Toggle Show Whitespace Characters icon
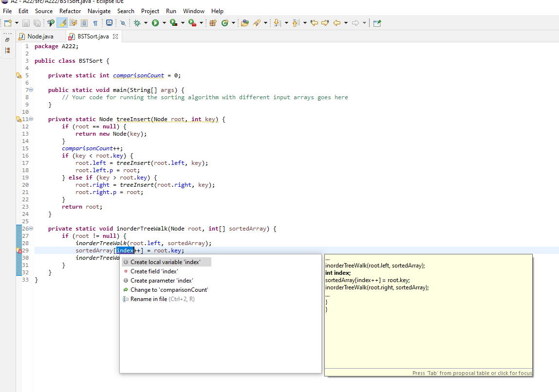This screenshot has width=559, height=392. (x=95, y=22)
